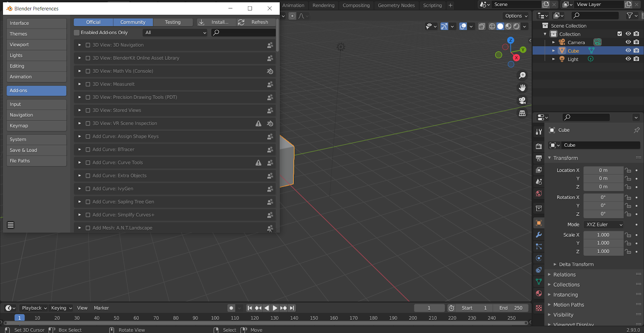Enable the Add Curve: IvyGen add-on

pyautogui.click(x=88, y=189)
